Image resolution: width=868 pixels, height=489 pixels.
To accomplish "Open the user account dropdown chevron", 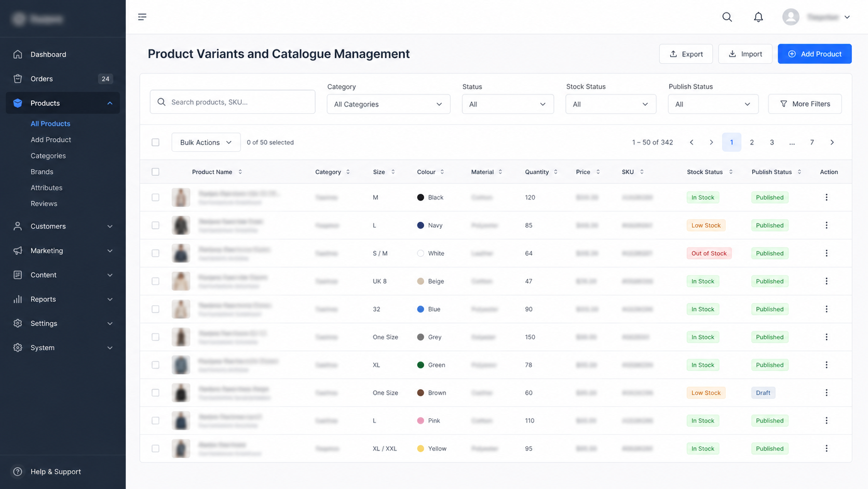I will click(x=847, y=17).
